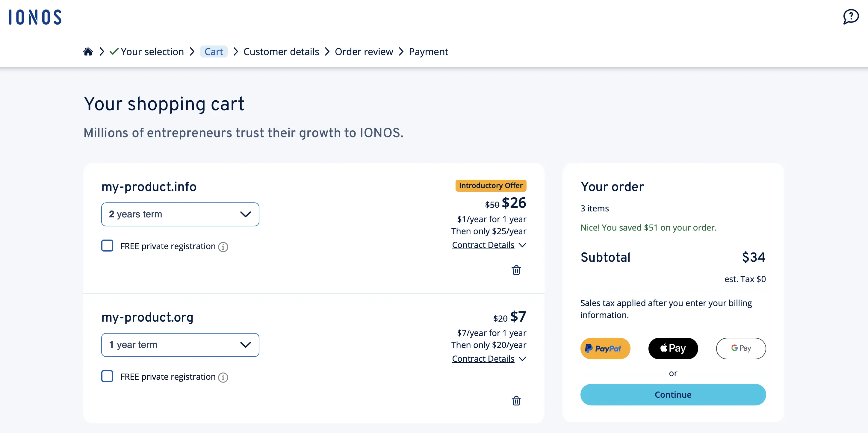The width and height of the screenshot is (868, 433).
Task: Select the Cart step in the breadcrumb
Action: 214,51
